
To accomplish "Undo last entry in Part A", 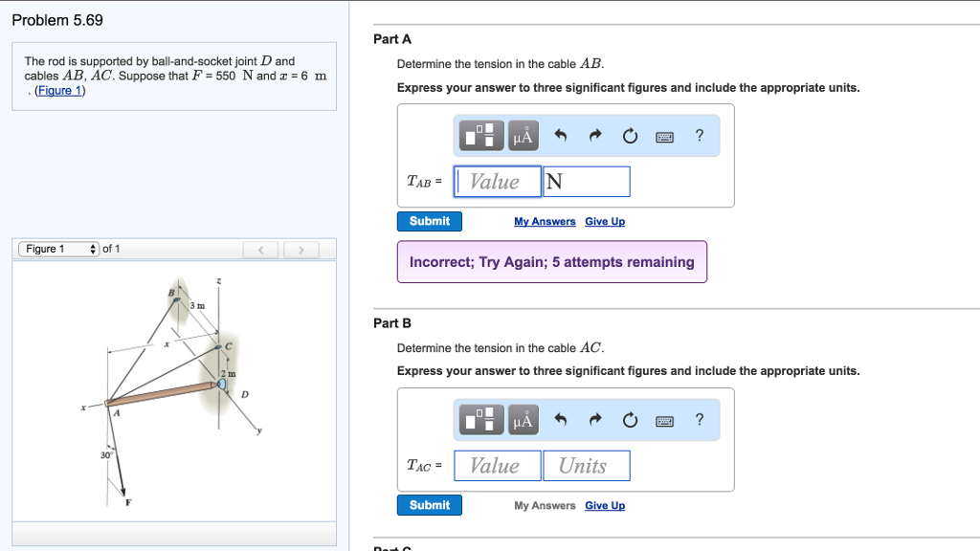I will tap(561, 136).
